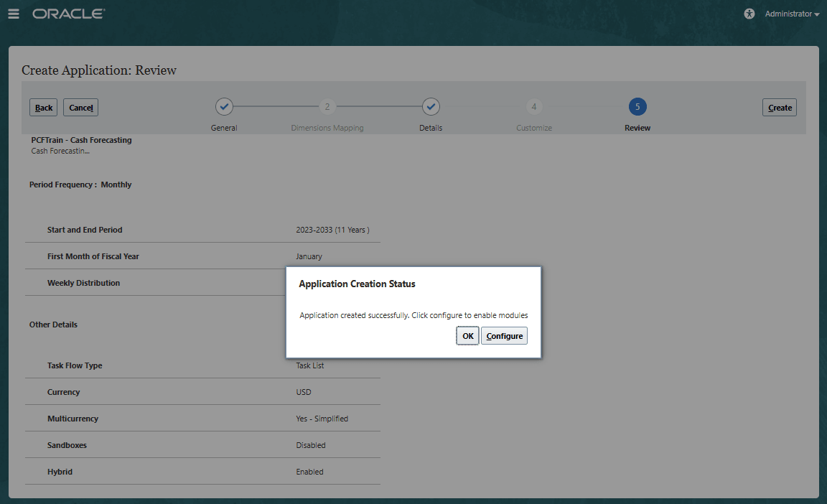Screen dimensions: 827x504
Task: Select step 5 Review circle
Action: (x=637, y=106)
